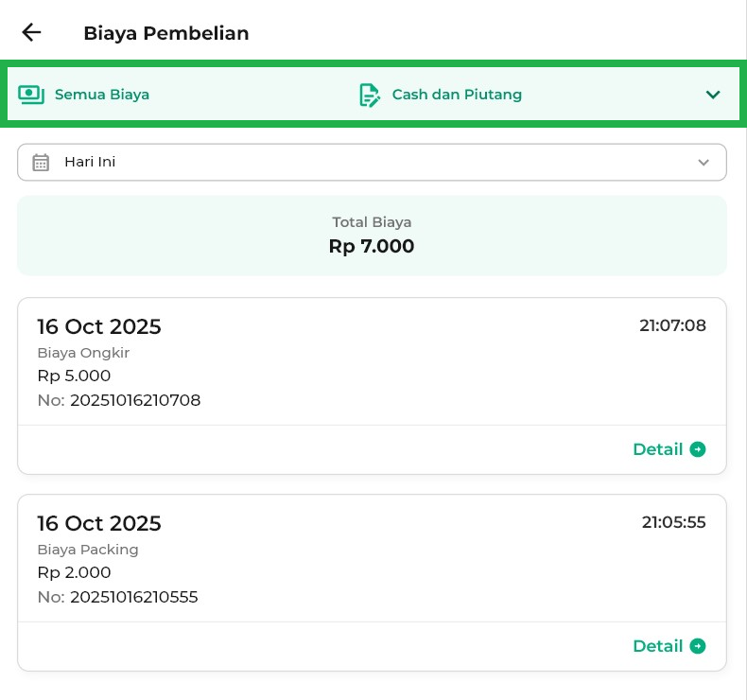Click the arrow icon on Biaya Ongkir Detail

tap(698, 449)
